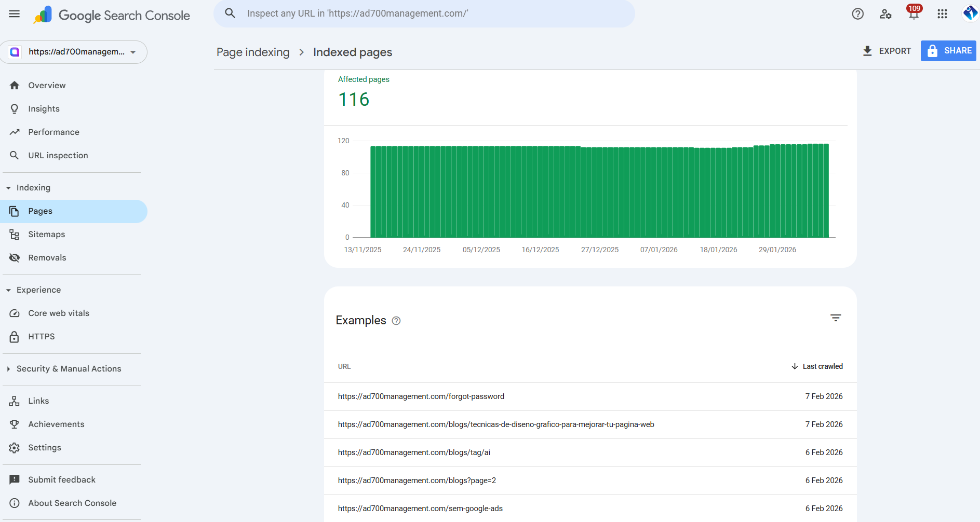
Task: Open the Google apps grid
Action: pyautogui.click(x=942, y=14)
